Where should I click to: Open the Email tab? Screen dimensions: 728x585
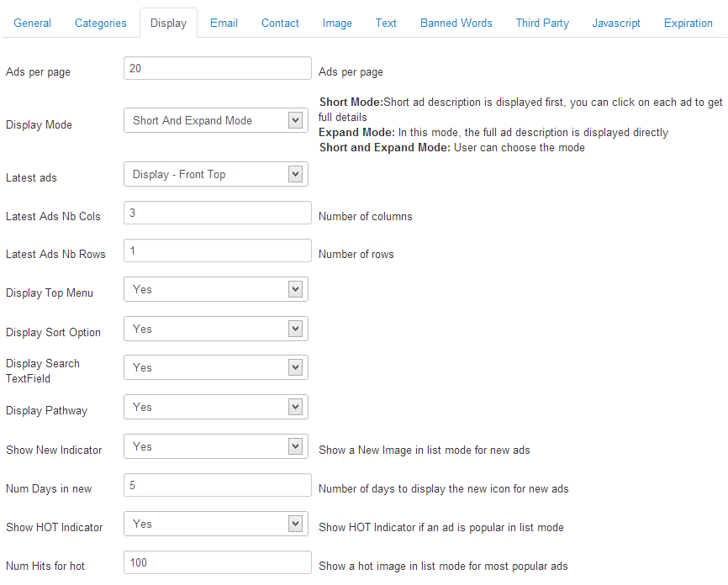pos(224,24)
